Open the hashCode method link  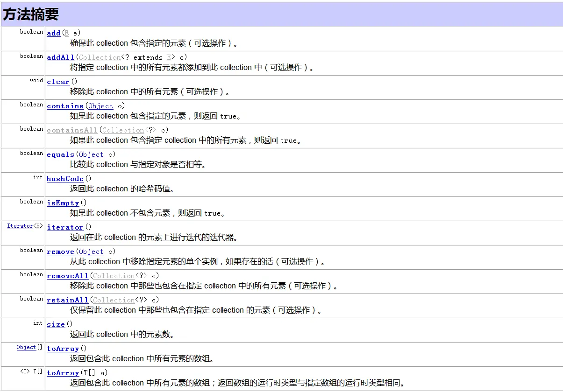click(65, 179)
